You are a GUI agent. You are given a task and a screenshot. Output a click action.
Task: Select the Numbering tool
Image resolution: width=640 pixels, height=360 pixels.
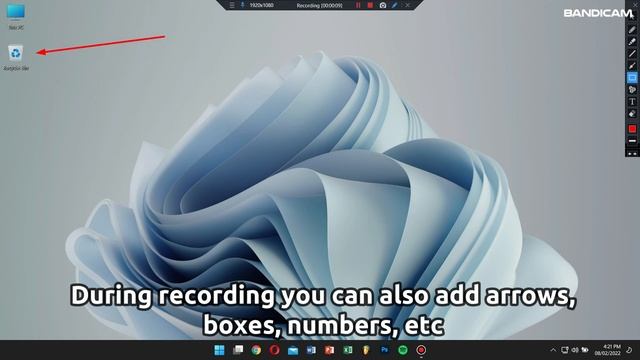click(632, 89)
